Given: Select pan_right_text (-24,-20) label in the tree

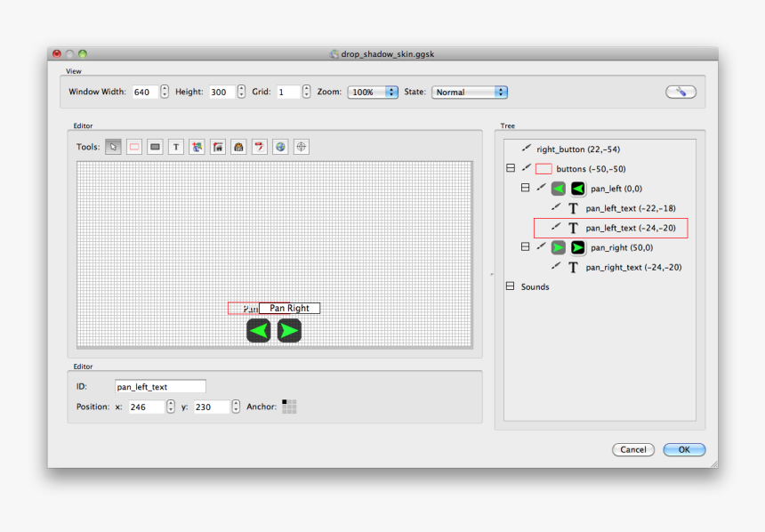Looking at the screenshot, I should [x=633, y=268].
